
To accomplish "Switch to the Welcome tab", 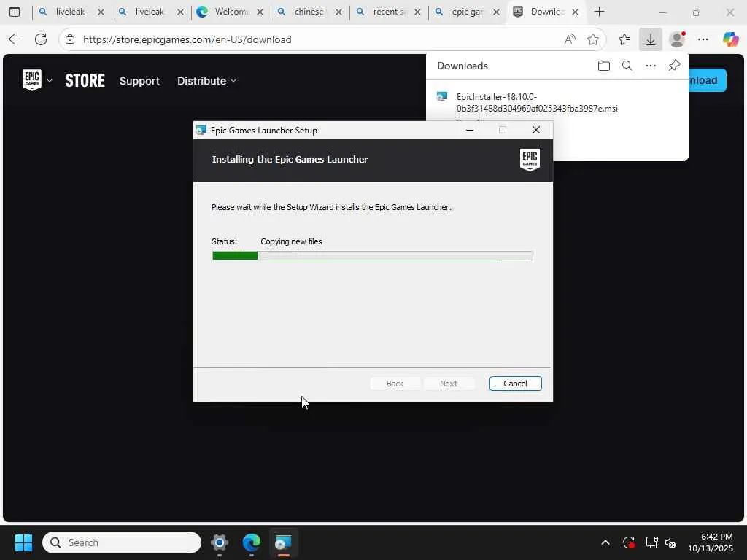I will (x=231, y=12).
